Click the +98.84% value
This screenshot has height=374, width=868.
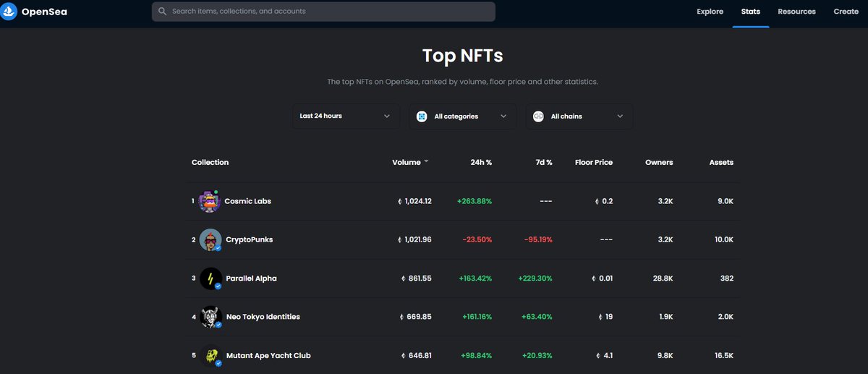[477, 355]
